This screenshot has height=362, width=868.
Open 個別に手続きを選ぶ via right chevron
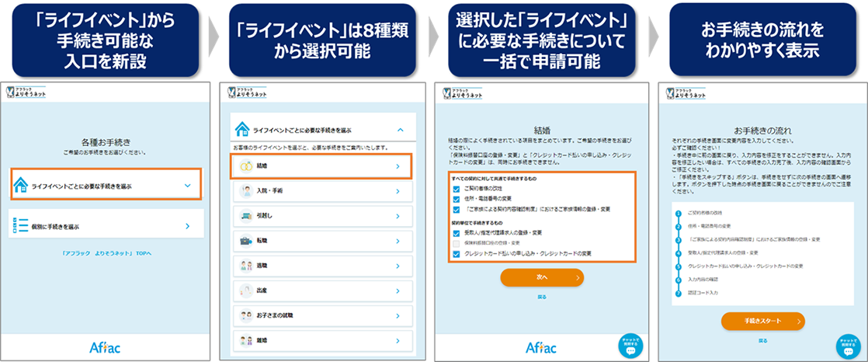(188, 226)
